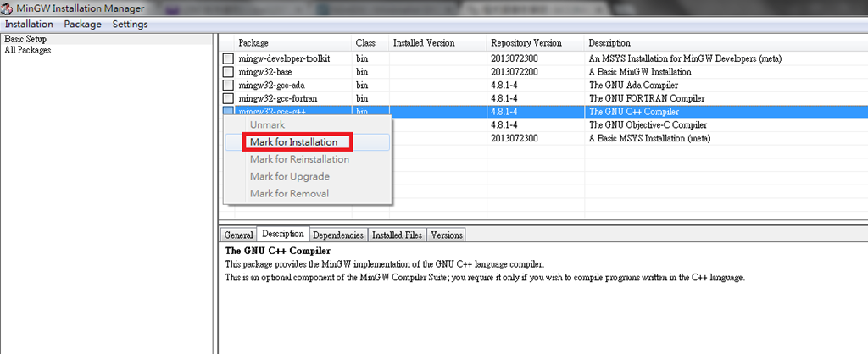Open the Installation menu
This screenshot has width=868, height=354.
(x=30, y=25)
